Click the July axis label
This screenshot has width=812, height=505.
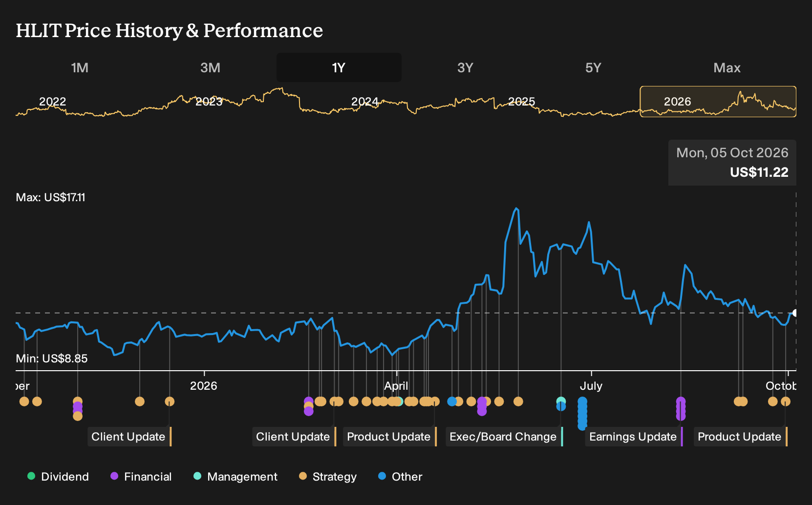coord(591,386)
